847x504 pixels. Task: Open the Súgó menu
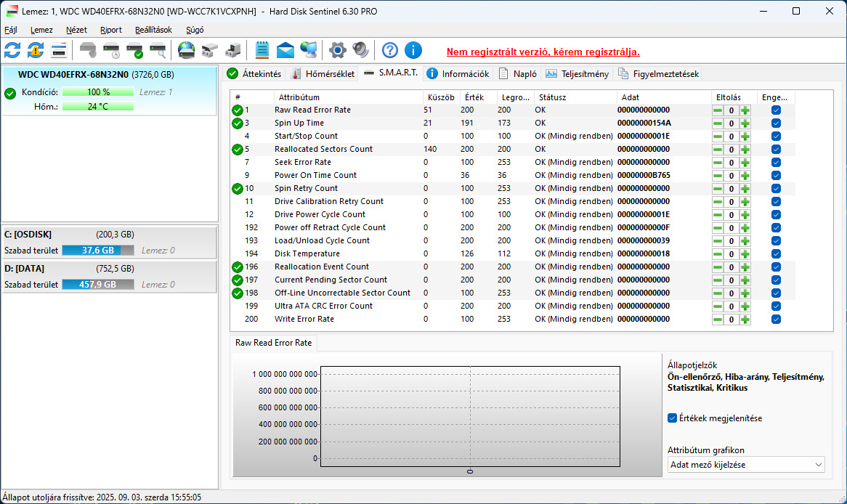pos(195,30)
